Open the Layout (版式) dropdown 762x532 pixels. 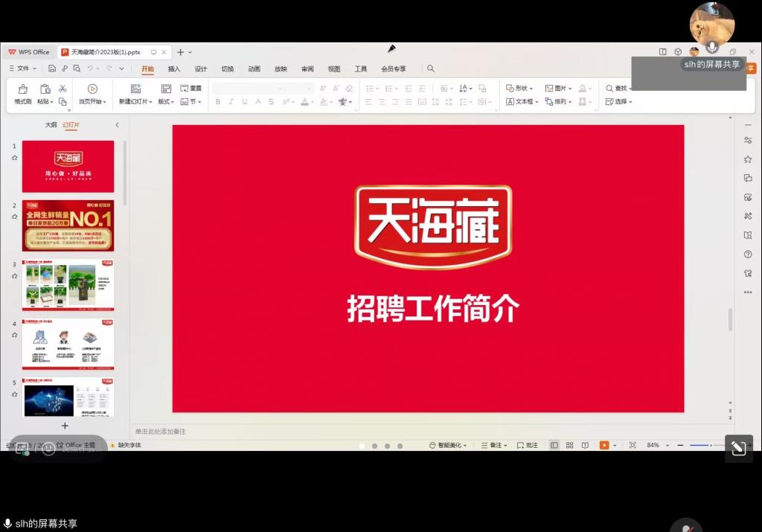coord(166,101)
